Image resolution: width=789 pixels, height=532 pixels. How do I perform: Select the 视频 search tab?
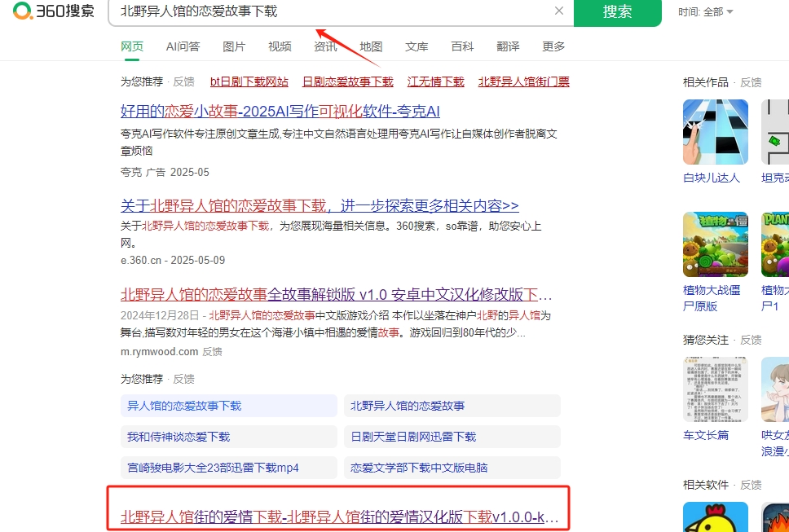point(280,46)
